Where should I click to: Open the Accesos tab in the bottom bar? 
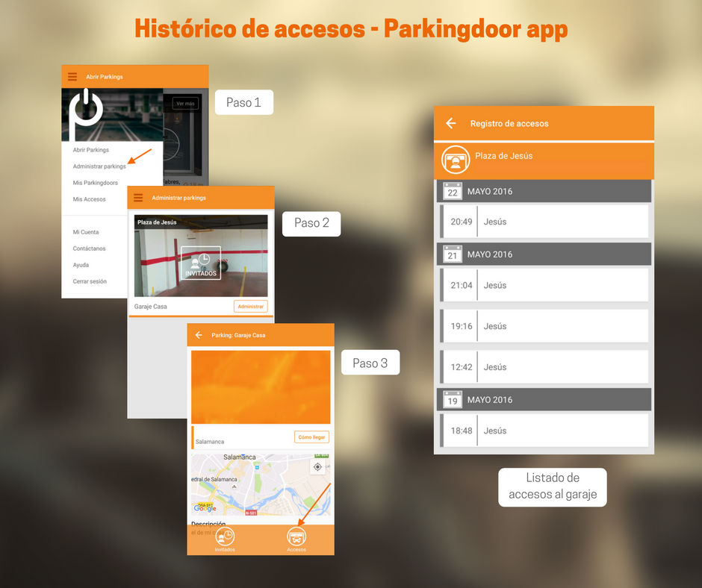pos(296,539)
